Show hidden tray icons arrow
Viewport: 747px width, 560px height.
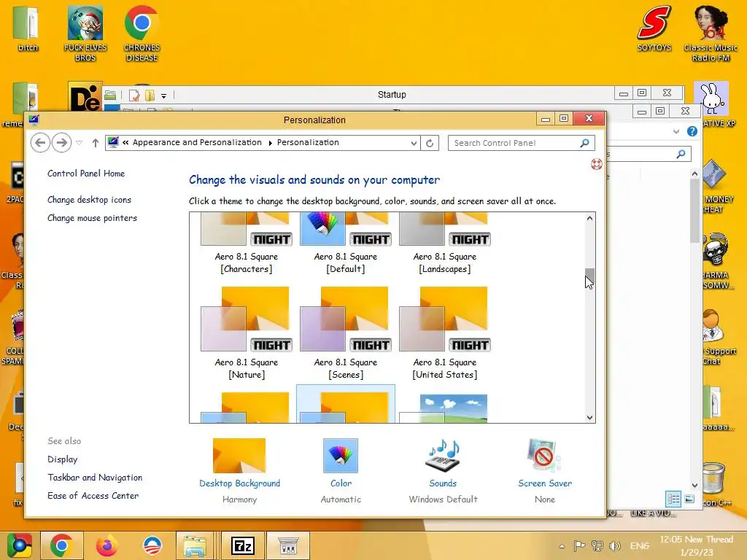pos(562,546)
